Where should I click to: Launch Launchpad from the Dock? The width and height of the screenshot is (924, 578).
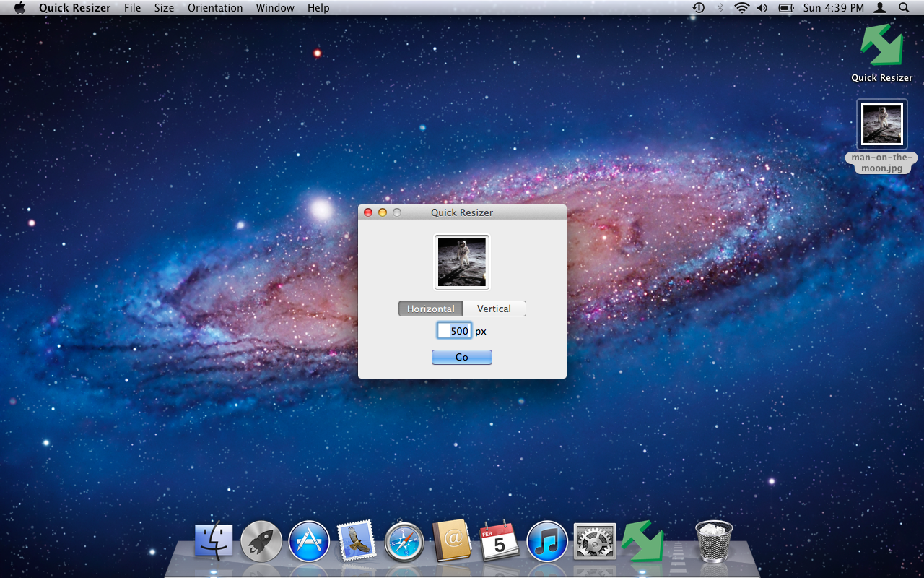[x=261, y=541]
